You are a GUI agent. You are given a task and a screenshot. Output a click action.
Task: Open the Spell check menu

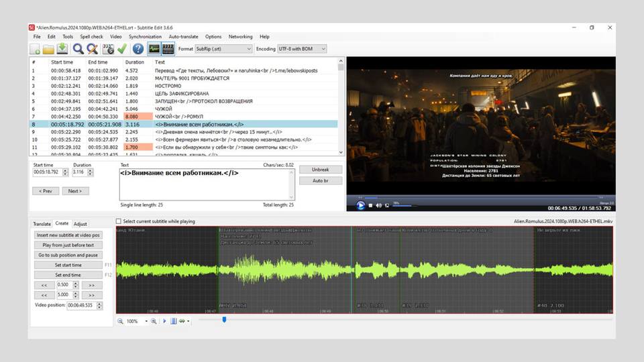tap(92, 36)
